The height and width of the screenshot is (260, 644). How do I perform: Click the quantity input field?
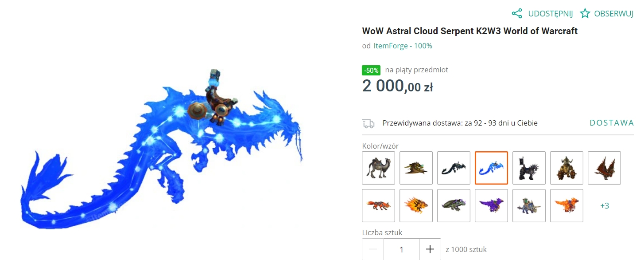pos(401,249)
